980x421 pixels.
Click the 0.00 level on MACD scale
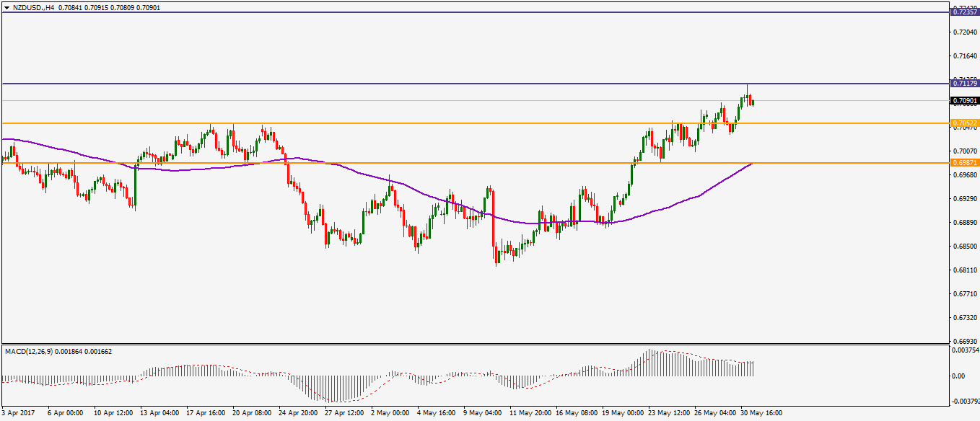[x=960, y=376]
